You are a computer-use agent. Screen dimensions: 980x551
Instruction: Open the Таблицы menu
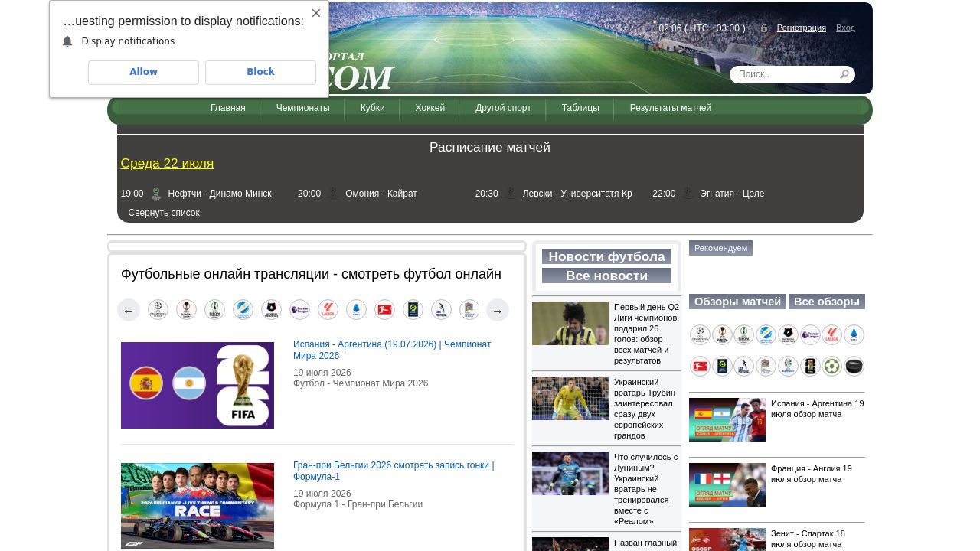click(x=580, y=108)
